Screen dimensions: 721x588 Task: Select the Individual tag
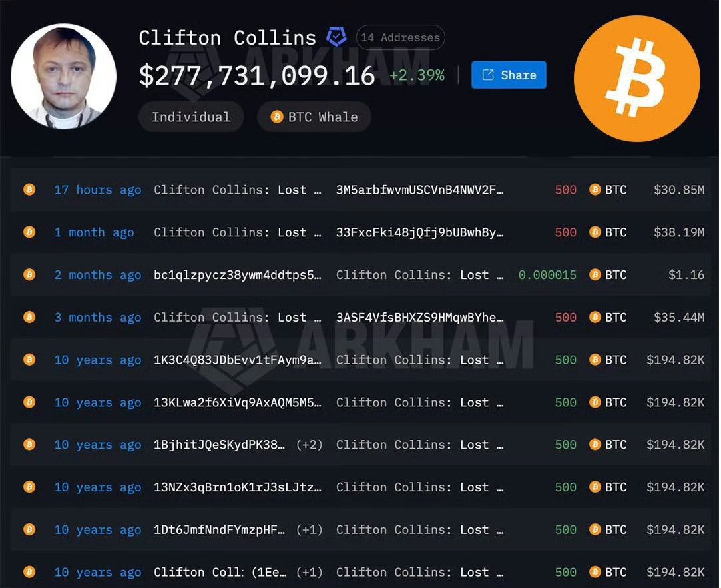point(191,117)
